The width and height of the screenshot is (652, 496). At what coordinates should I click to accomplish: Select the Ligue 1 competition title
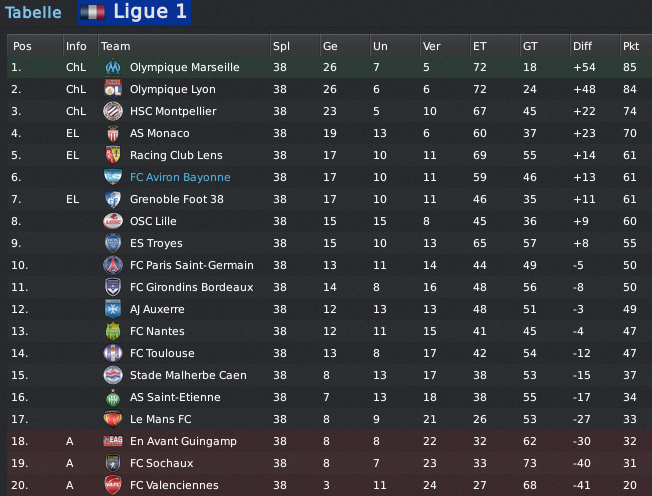[150, 12]
